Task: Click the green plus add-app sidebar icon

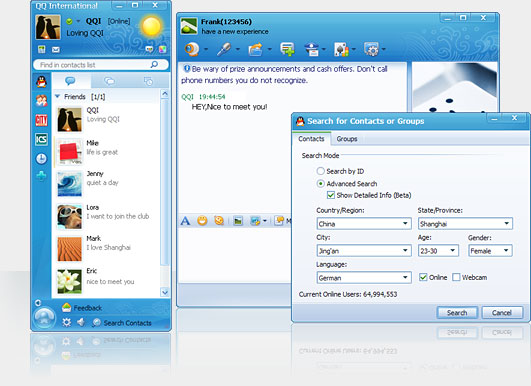Action: [x=41, y=176]
